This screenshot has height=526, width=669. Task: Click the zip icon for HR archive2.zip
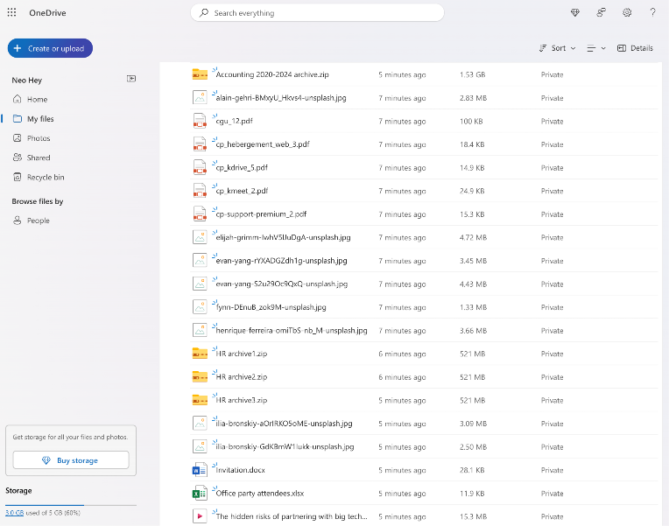200,377
